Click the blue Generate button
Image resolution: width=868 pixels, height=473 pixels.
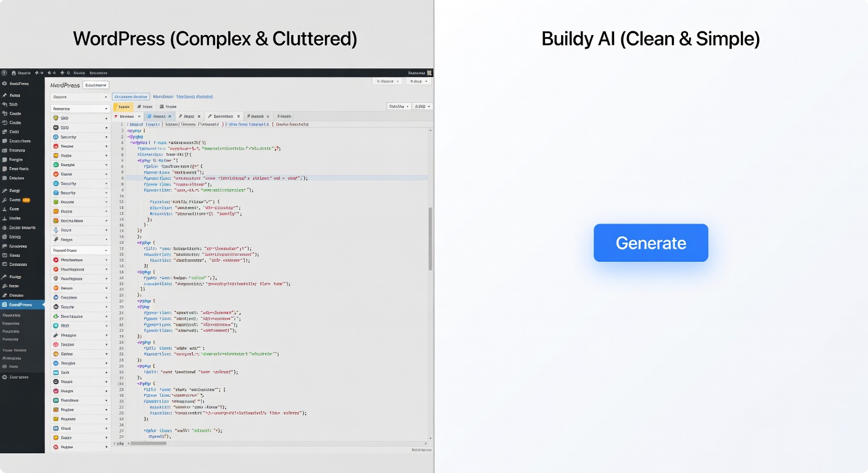click(650, 243)
